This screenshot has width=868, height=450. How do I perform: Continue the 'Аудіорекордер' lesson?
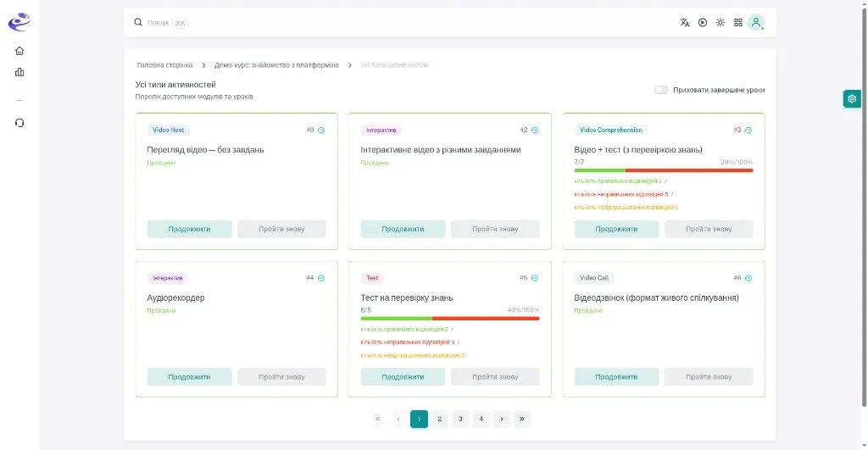(x=189, y=377)
